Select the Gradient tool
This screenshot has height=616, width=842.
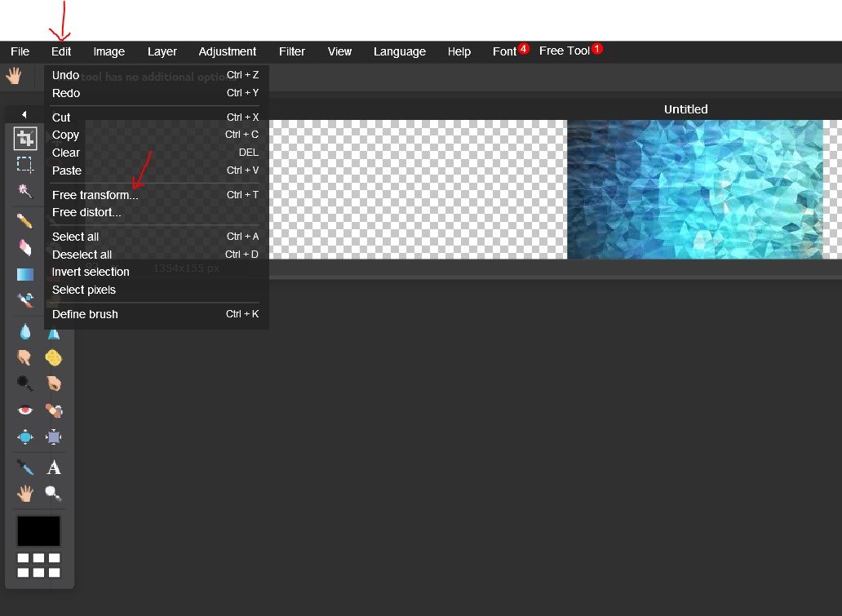[25, 274]
